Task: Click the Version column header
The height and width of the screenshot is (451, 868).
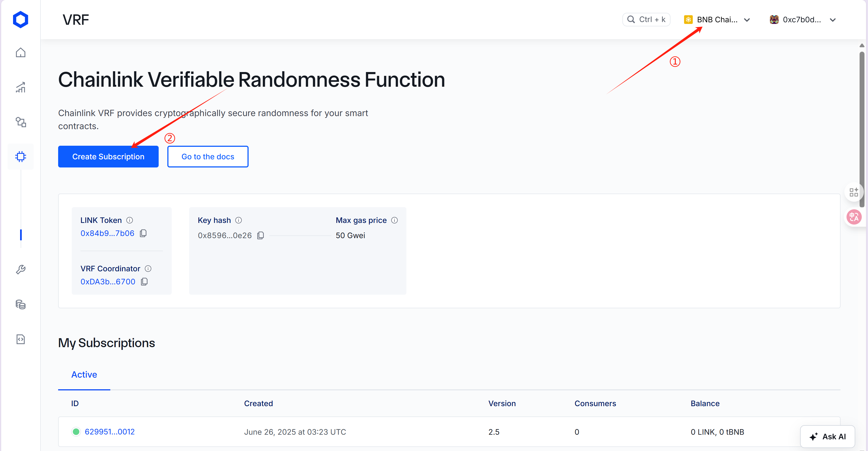Action: [x=502, y=403]
